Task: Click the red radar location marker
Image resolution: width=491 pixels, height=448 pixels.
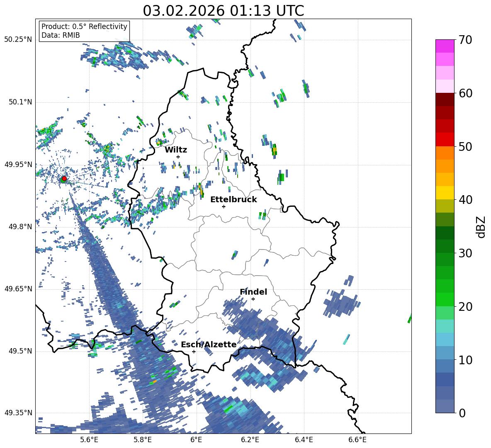Action: pos(64,179)
